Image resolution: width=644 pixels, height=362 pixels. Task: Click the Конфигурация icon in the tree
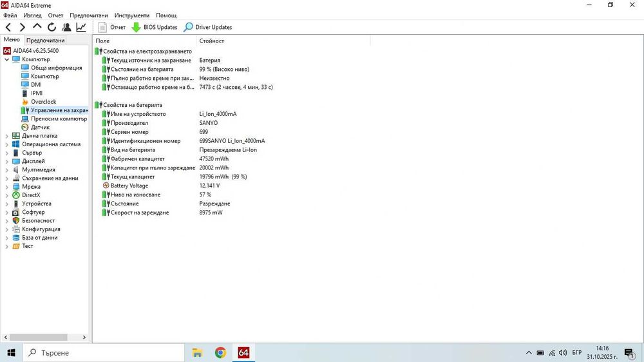point(16,229)
